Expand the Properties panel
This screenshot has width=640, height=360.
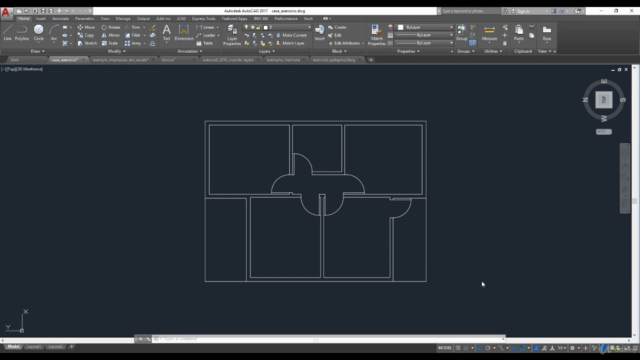(408, 51)
